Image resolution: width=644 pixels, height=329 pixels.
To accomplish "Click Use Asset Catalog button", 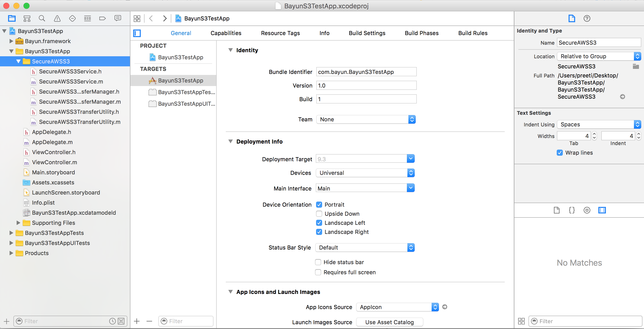I will click(389, 322).
